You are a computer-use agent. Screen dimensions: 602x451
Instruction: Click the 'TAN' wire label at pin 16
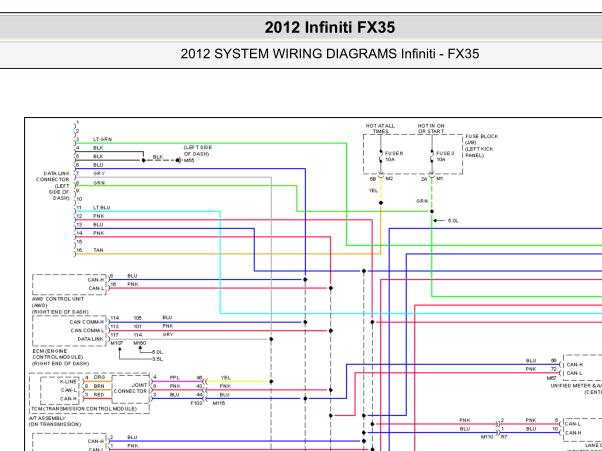98,250
